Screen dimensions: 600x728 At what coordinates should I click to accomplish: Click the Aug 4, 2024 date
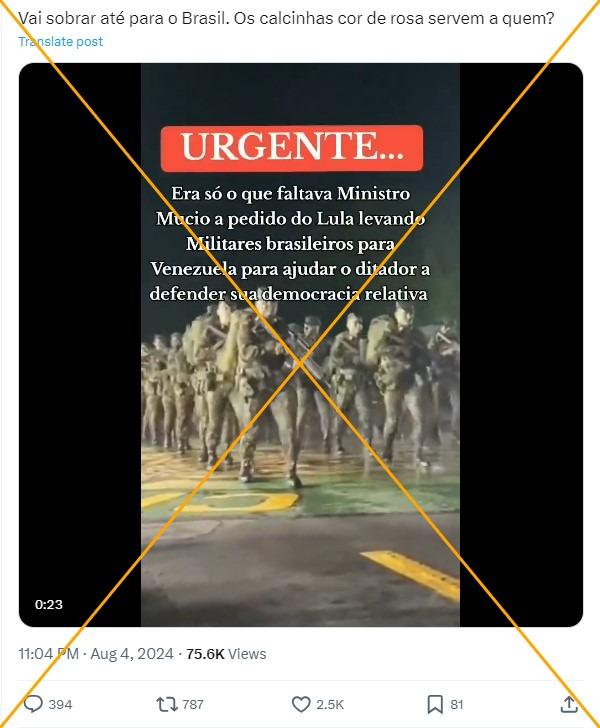tap(132, 654)
